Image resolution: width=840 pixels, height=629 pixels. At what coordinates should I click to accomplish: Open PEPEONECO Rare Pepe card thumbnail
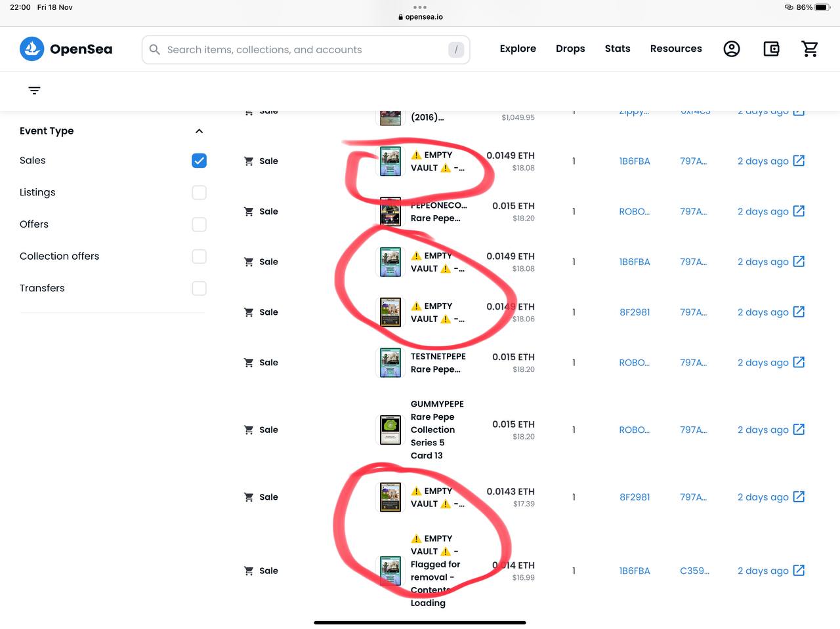(390, 211)
